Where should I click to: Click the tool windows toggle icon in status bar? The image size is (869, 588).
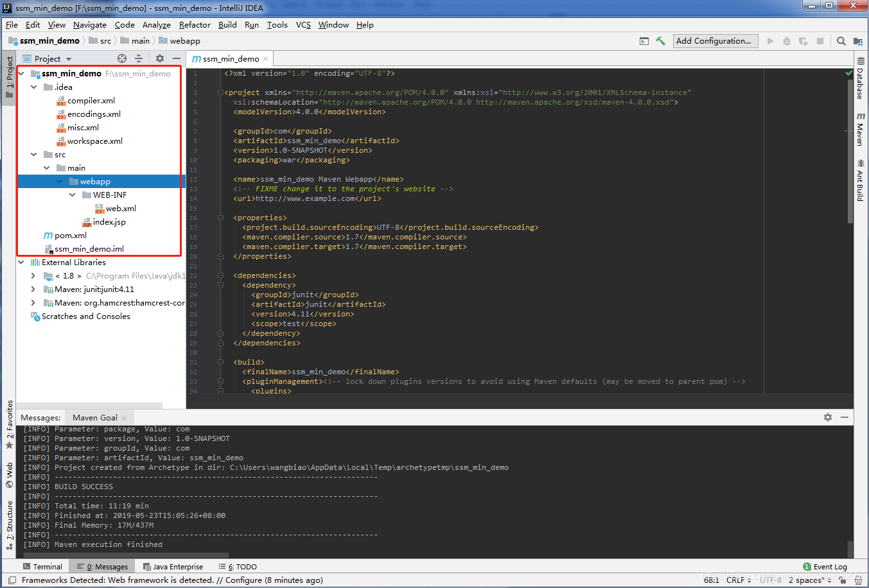(x=12, y=580)
